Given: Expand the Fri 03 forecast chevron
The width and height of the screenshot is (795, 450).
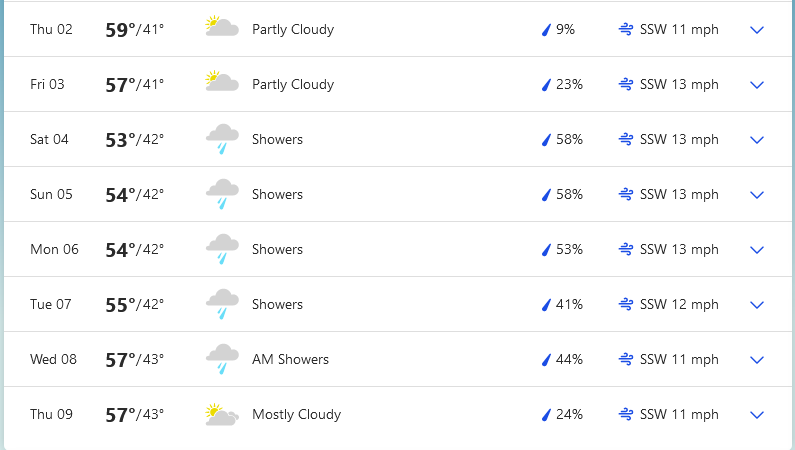Looking at the screenshot, I should coord(756,85).
